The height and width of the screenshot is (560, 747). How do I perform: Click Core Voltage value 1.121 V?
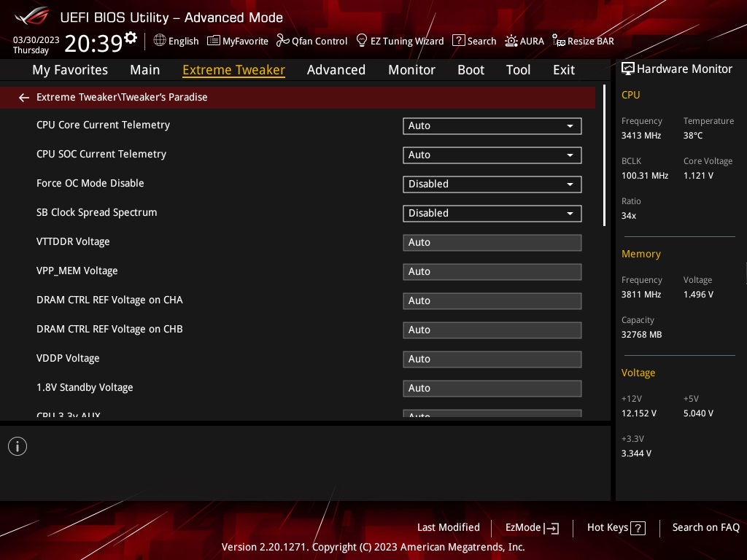tap(698, 175)
